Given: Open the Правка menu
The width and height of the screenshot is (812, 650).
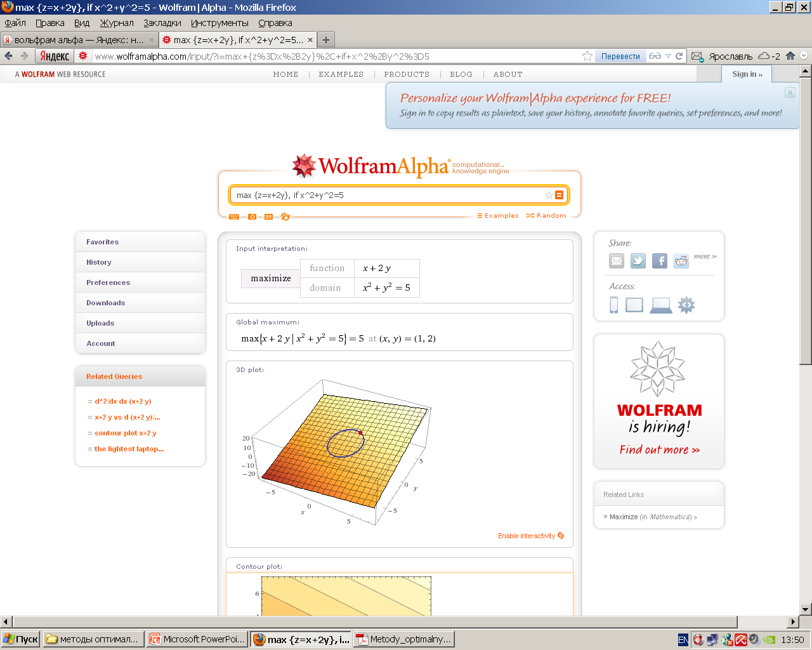Looking at the screenshot, I should [x=50, y=23].
